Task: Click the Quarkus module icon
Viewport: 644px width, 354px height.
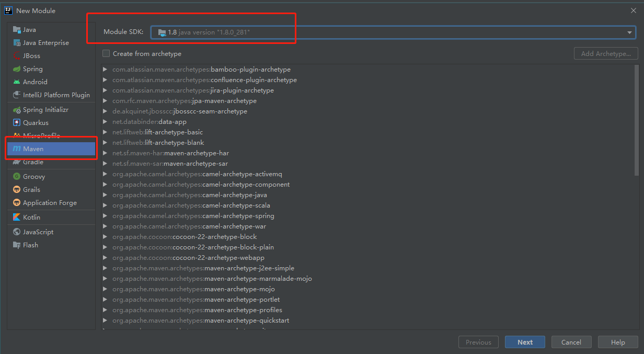Action: coord(17,123)
